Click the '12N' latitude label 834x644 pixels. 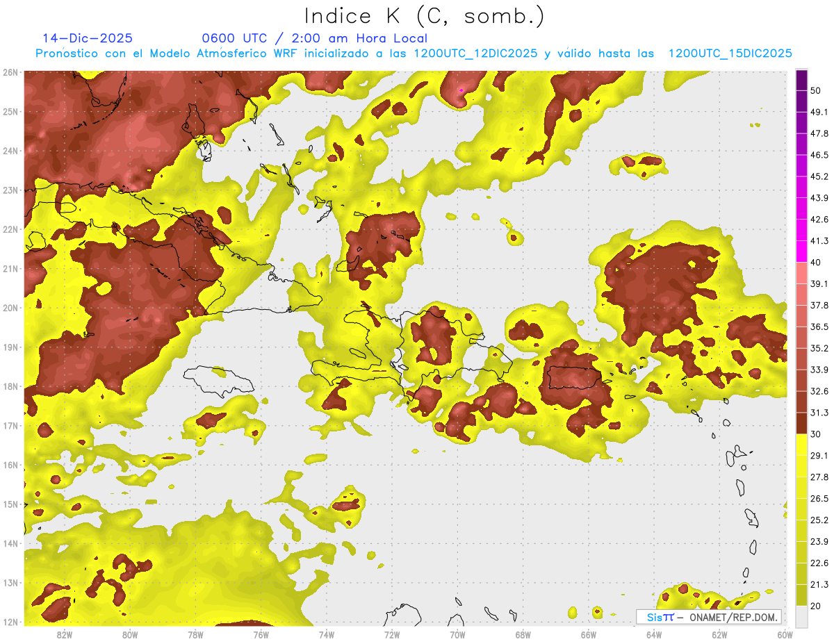point(10,622)
